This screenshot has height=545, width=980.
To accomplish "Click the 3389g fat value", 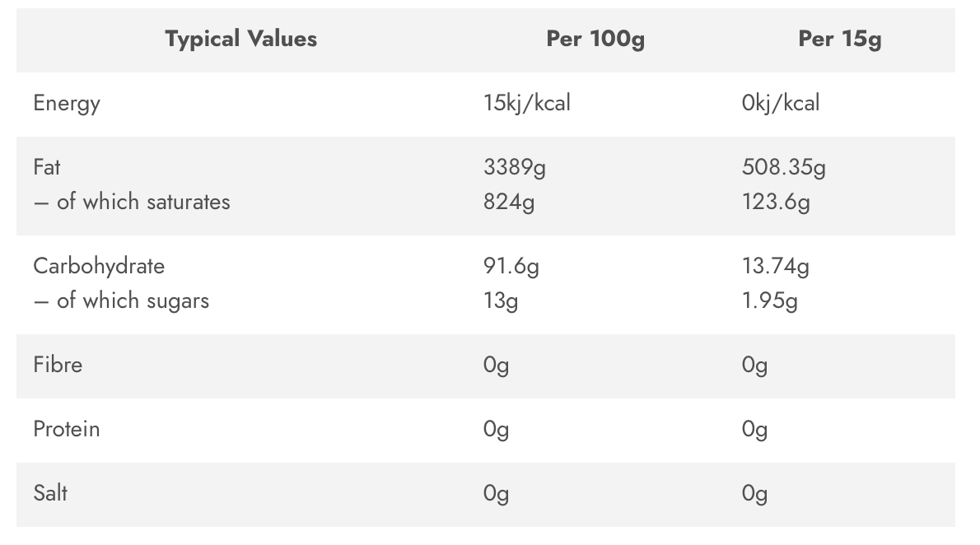I will coord(515,167).
